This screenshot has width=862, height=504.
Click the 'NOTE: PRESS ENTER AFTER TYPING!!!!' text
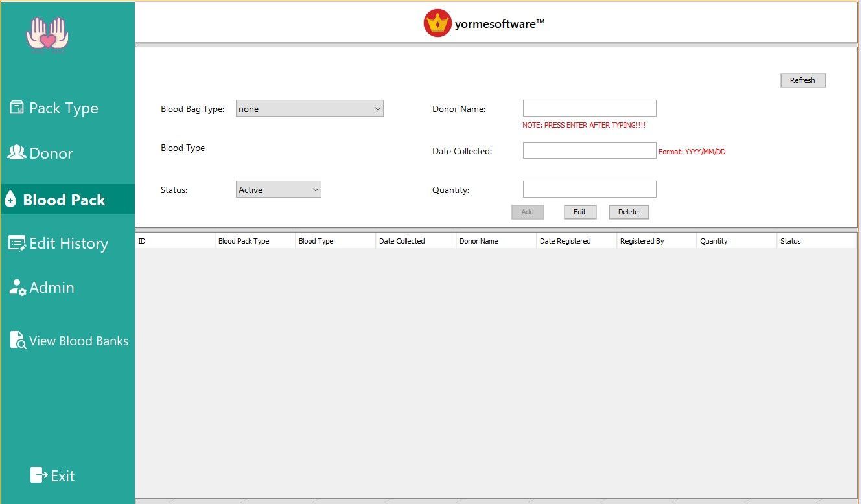[x=584, y=125]
